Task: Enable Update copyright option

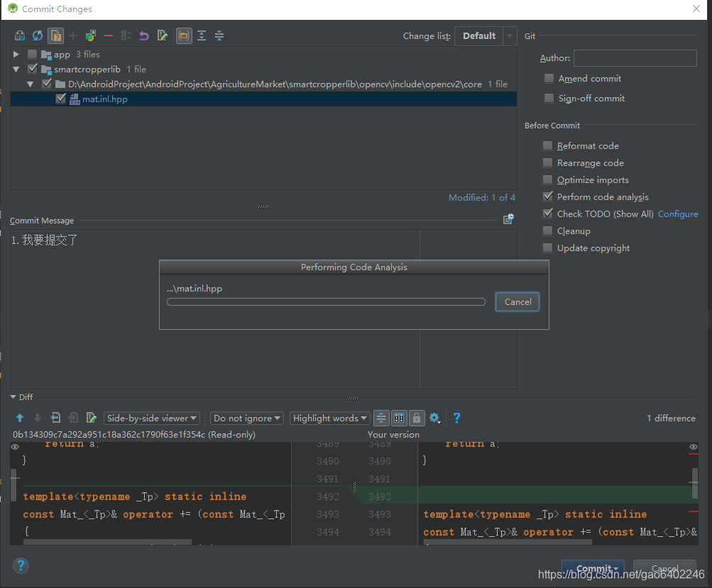Action: coord(547,248)
